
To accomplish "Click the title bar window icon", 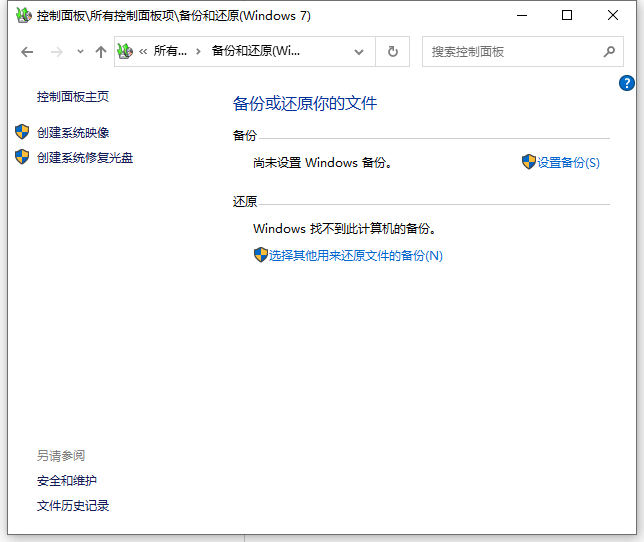I will [23, 16].
